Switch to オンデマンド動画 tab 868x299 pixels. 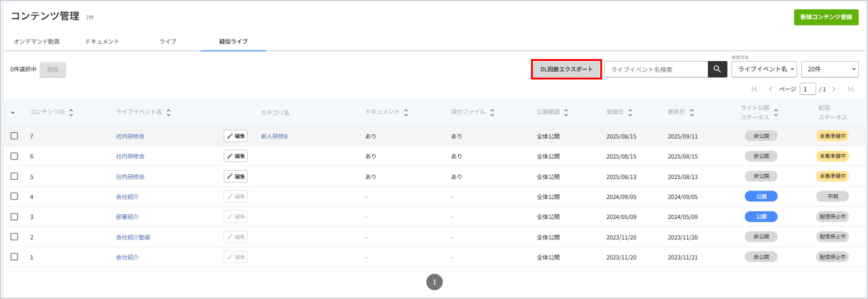pyautogui.click(x=37, y=41)
